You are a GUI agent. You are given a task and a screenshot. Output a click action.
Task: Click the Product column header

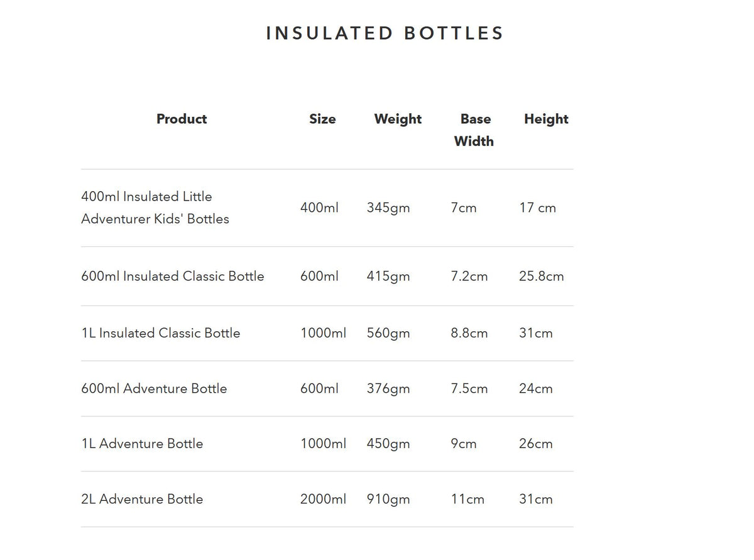point(182,119)
